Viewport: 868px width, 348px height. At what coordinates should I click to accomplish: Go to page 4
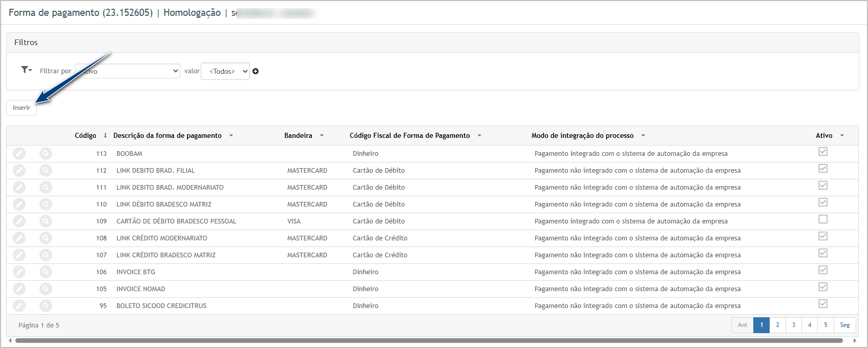[x=810, y=325]
